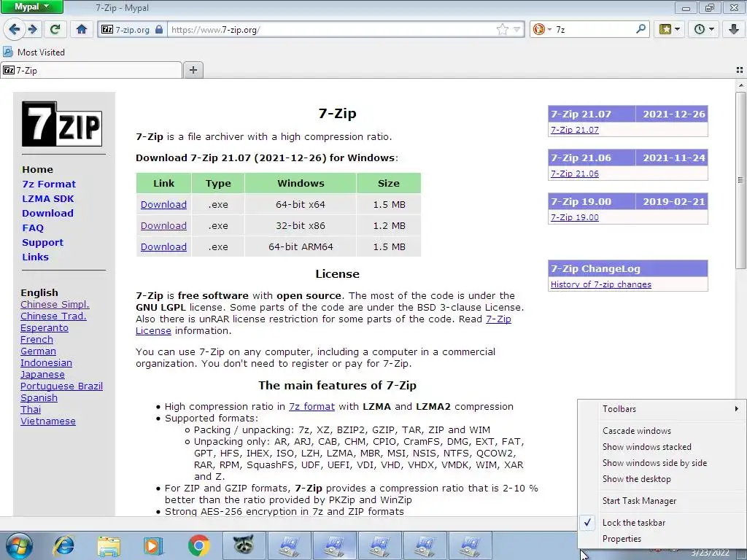This screenshot has width=747, height=560.
Task: Choose Show windows stacked
Action: [662, 447]
